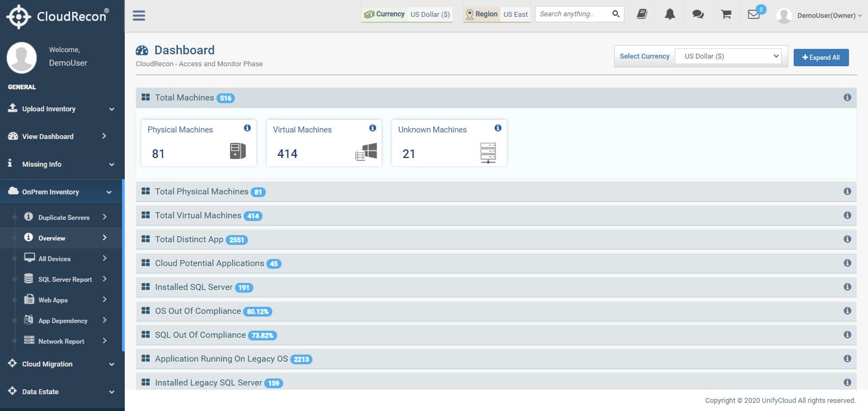Open the documentation book icon
The width and height of the screenshot is (868, 411).
(642, 15)
